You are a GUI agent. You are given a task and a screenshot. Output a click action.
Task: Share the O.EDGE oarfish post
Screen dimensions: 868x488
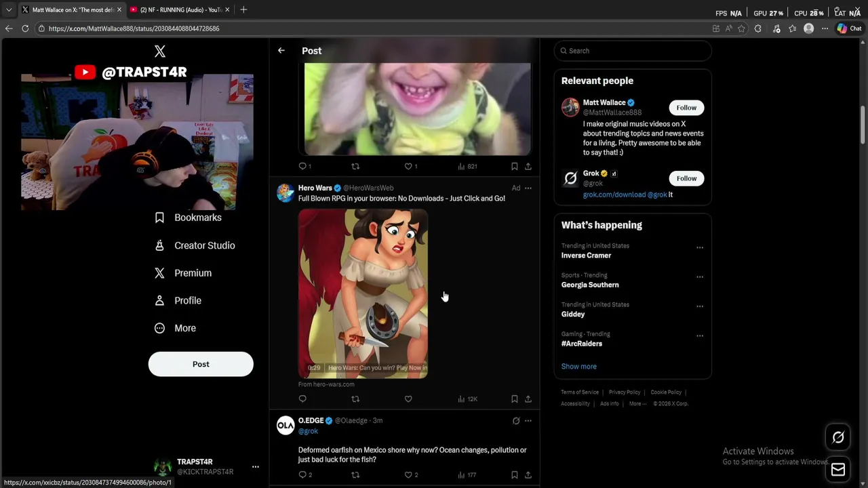point(528,475)
